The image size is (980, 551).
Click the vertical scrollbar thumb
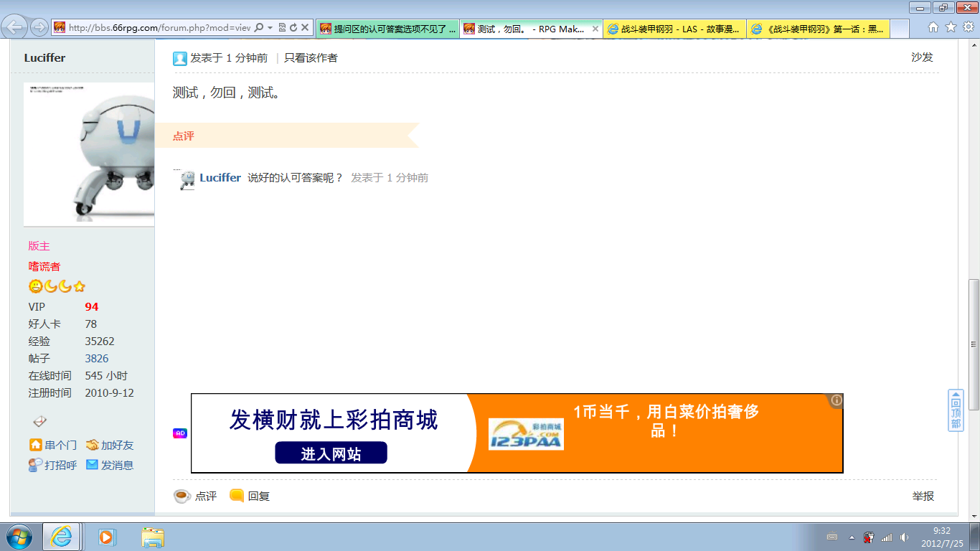[974, 344]
